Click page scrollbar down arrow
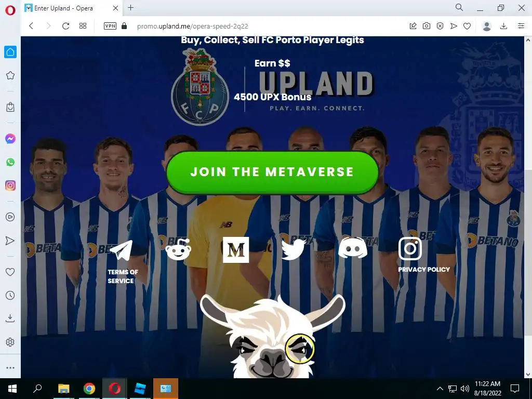The image size is (532, 399). [x=528, y=375]
